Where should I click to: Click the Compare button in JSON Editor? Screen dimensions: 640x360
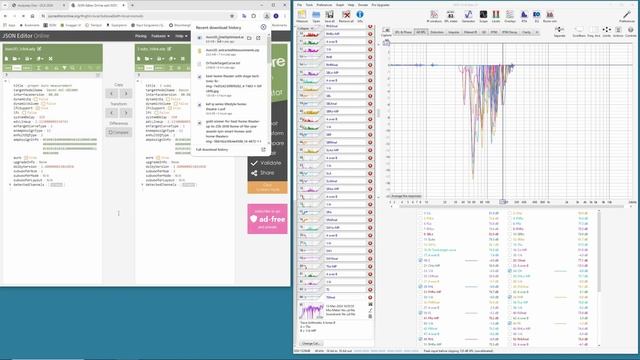(x=119, y=132)
